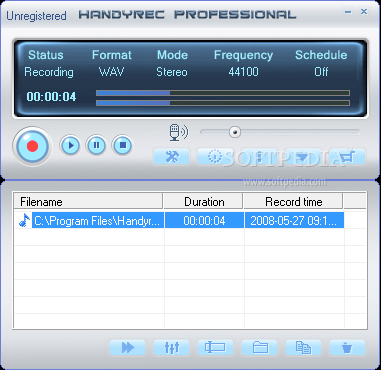Click the red Record button
Viewport: 381px width, 370px height.
tap(32, 146)
